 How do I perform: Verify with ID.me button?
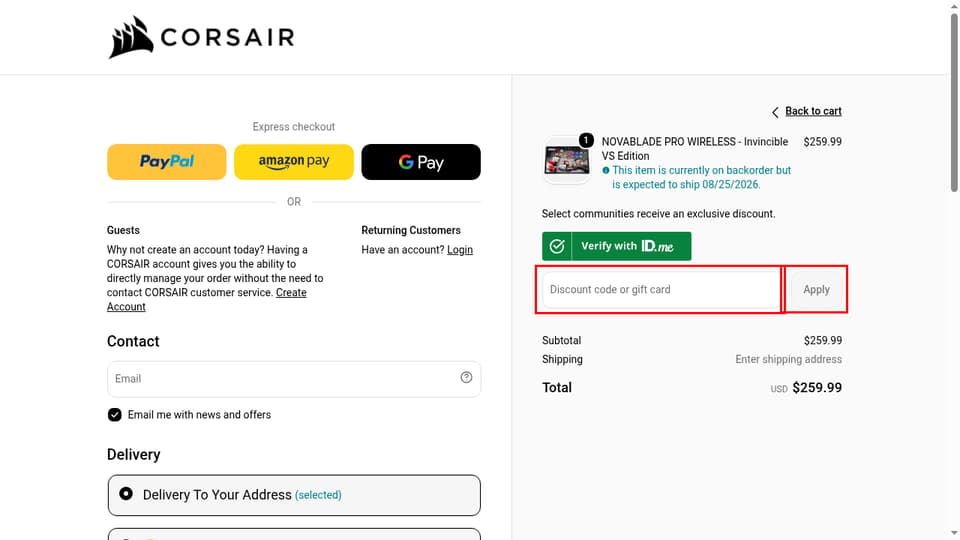pyautogui.click(x=617, y=246)
